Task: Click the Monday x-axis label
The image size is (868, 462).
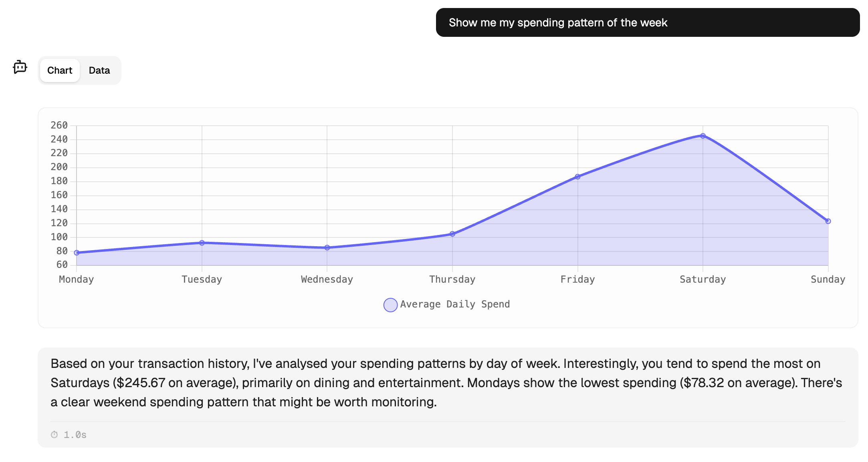Action: pos(76,279)
